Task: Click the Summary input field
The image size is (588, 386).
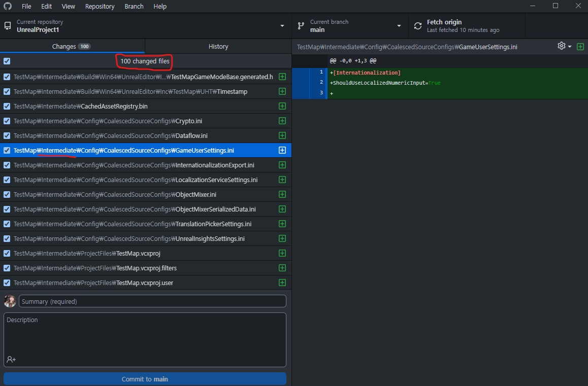Action: coord(152,301)
